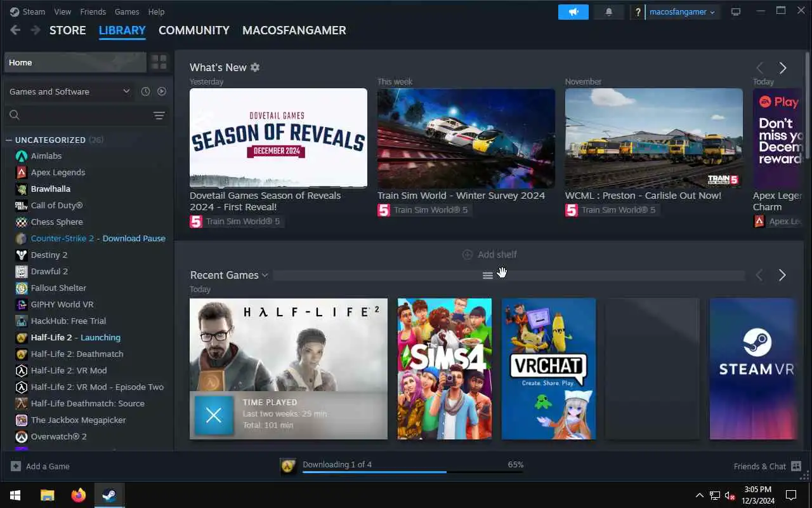Open the Steam menu
The height and width of the screenshot is (508, 812).
point(34,11)
